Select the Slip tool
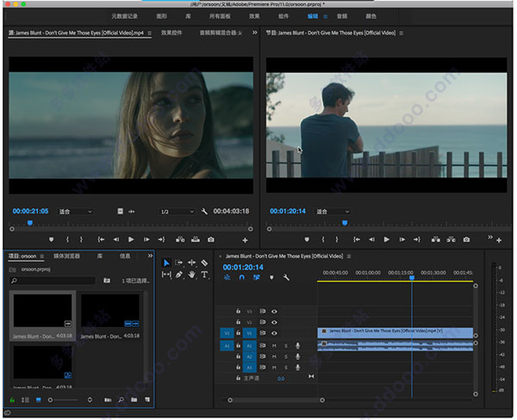Image resolution: width=517 pixels, height=420 pixels. point(166,275)
